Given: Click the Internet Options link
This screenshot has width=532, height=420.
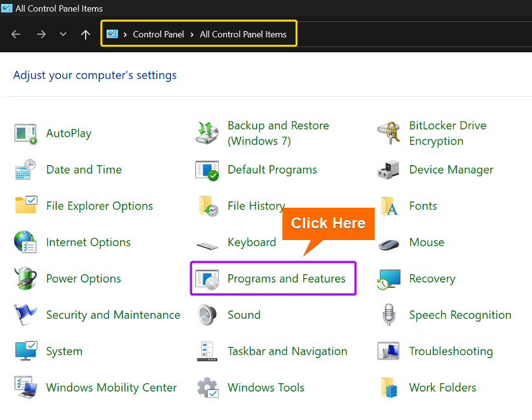Looking at the screenshot, I should [x=88, y=242].
